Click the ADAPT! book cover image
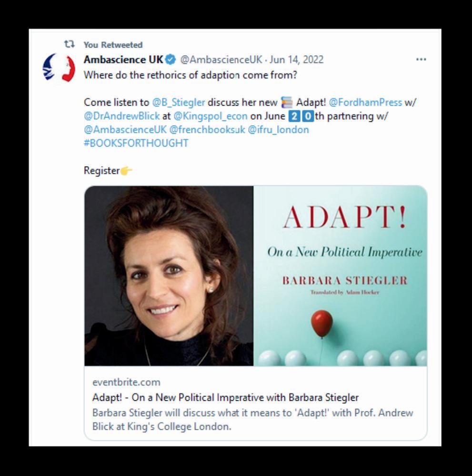This screenshot has width=472, height=476. 340,276
